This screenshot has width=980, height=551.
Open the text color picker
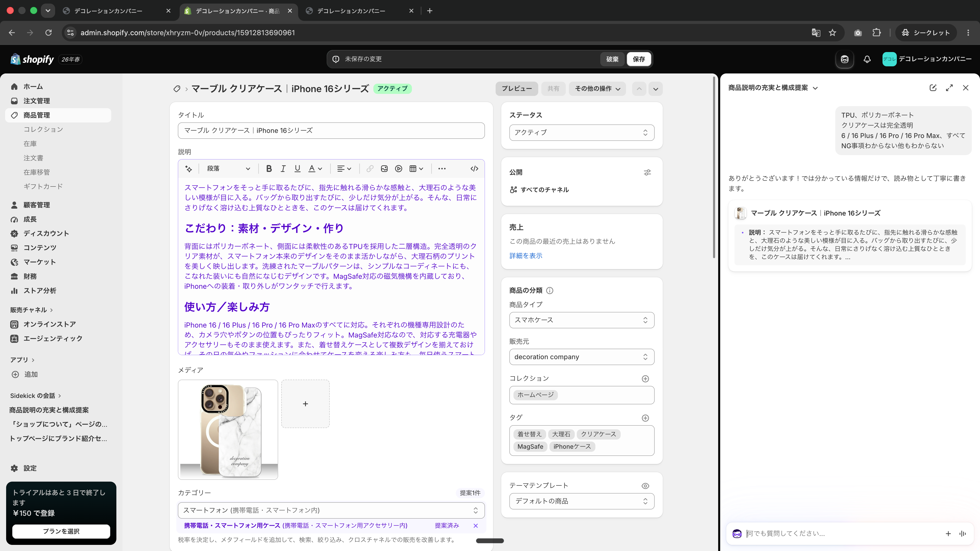tap(315, 168)
